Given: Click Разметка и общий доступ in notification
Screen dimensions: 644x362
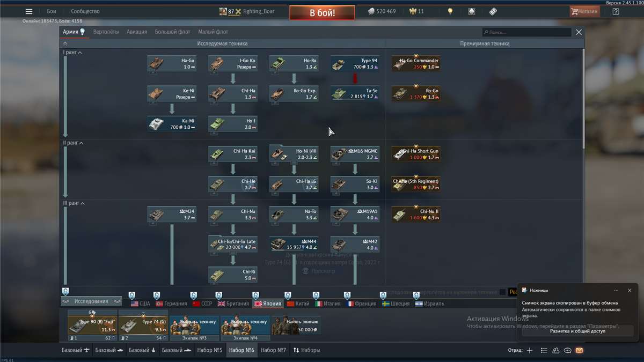Looking at the screenshot, I should pos(577,331).
